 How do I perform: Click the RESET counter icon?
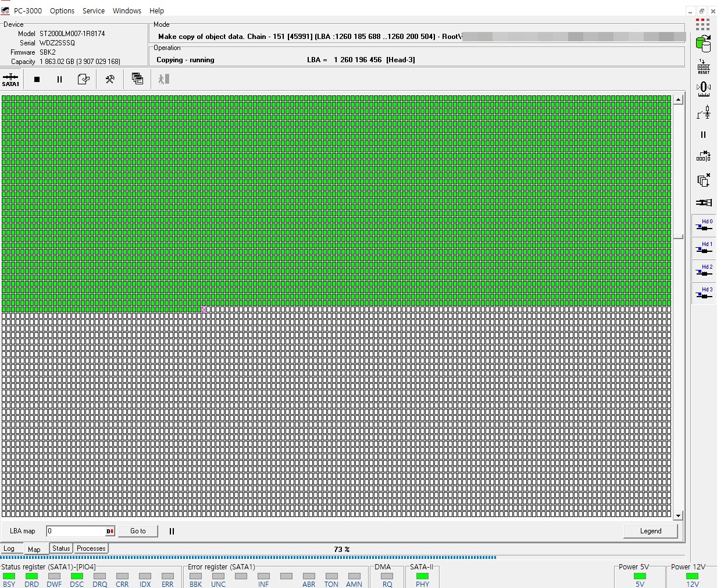pos(703,66)
